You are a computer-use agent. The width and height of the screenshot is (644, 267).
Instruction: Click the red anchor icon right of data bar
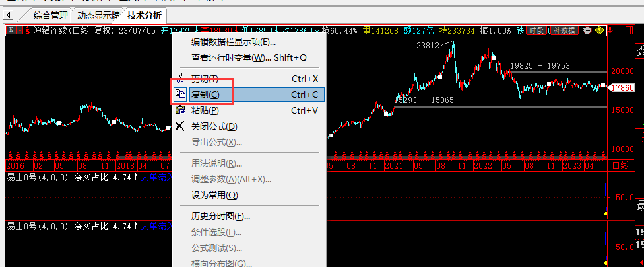[611, 30]
